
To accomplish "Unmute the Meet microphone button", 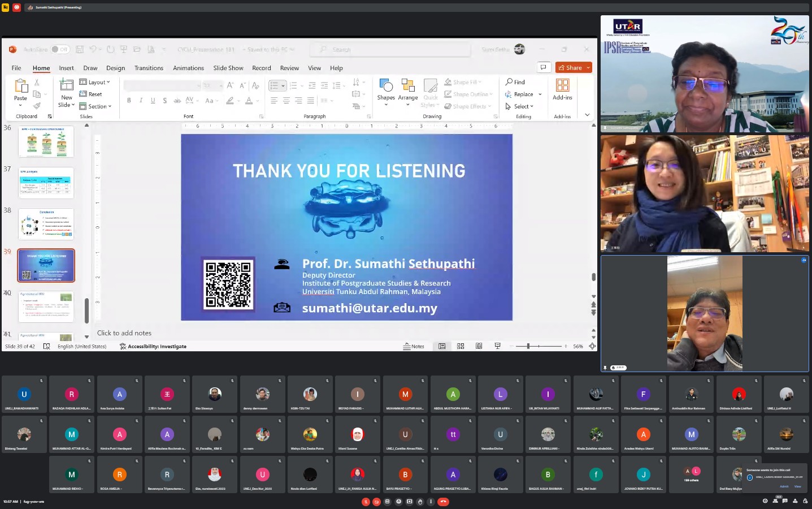I will (366, 502).
